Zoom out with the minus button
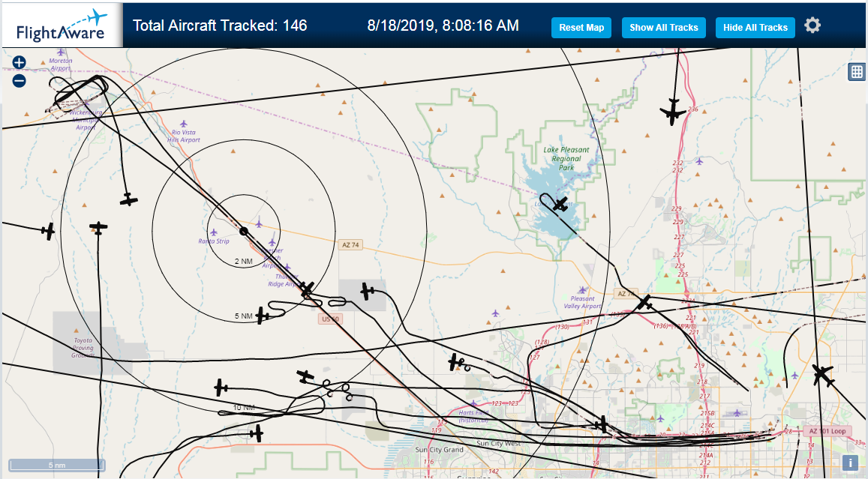This screenshot has width=868, height=479. 19,81
